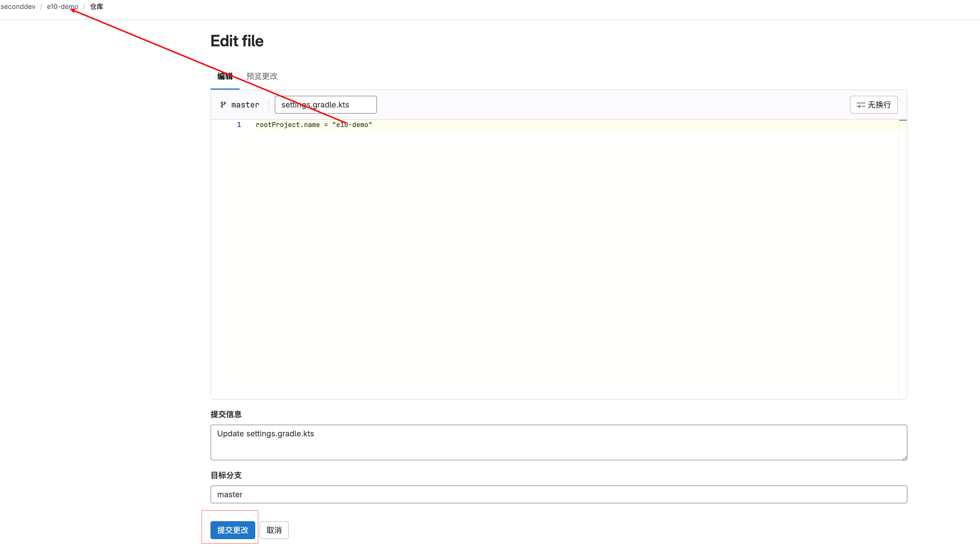980x555 pixels.
Task: Click the 提交更改 button
Action: tap(233, 530)
